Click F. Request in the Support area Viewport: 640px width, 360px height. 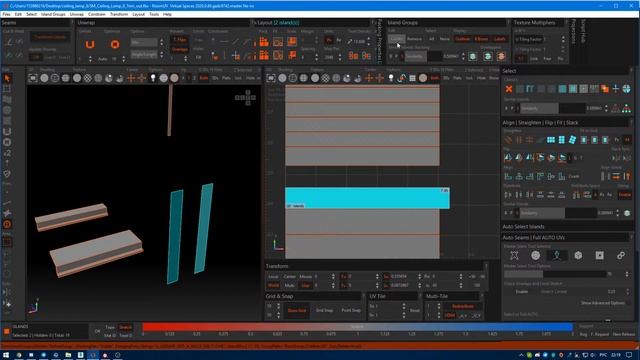(600, 334)
